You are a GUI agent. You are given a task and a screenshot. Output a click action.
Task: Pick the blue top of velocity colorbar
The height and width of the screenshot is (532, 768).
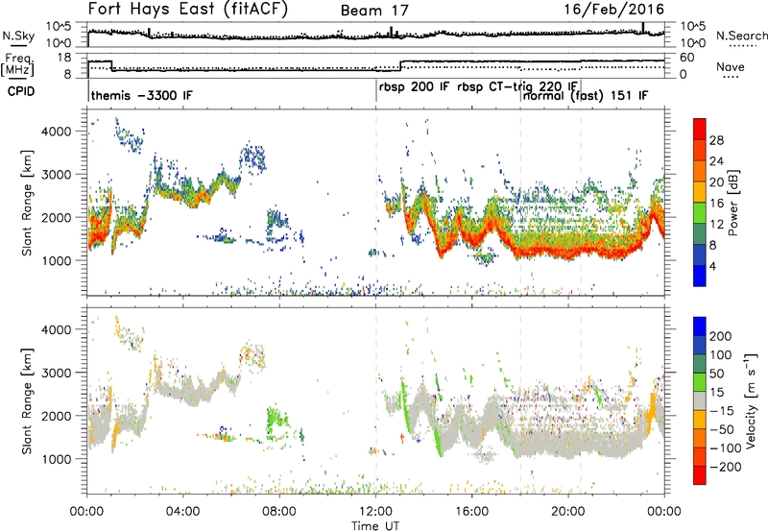(700, 326)
